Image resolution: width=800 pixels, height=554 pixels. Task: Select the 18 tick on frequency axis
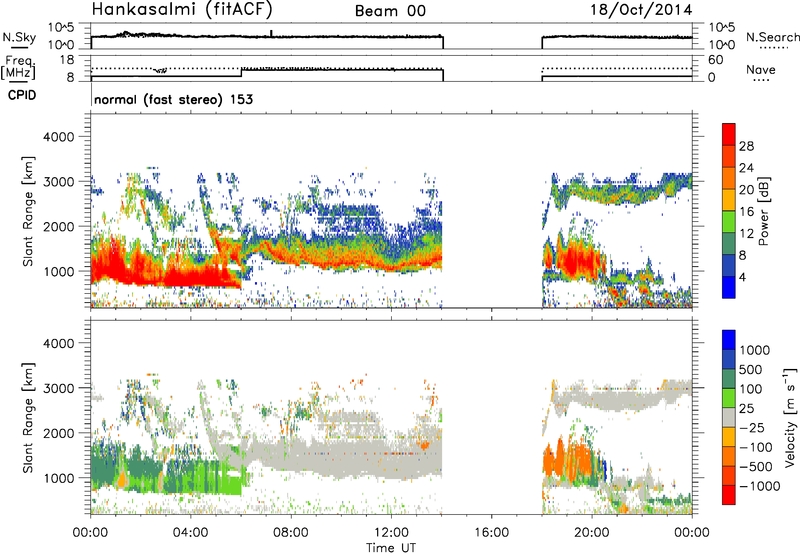point(66,60)
